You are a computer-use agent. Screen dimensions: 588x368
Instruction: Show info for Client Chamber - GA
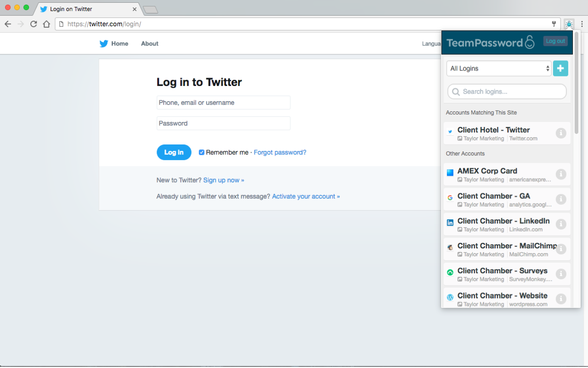561,199
